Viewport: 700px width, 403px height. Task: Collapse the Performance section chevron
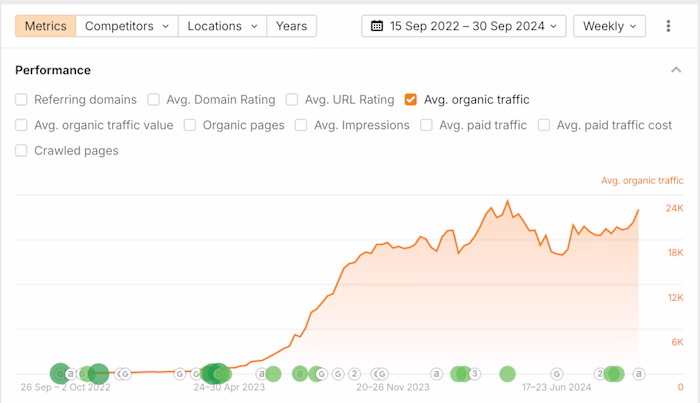click(676, 70)
